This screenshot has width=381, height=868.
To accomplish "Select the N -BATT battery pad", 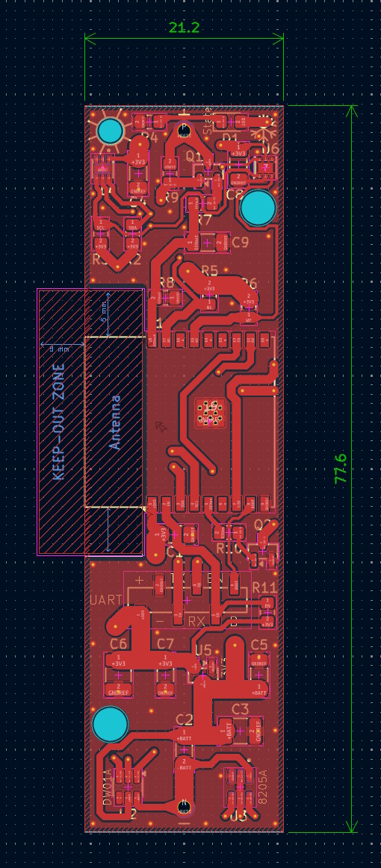I will [x=185, y=808].
